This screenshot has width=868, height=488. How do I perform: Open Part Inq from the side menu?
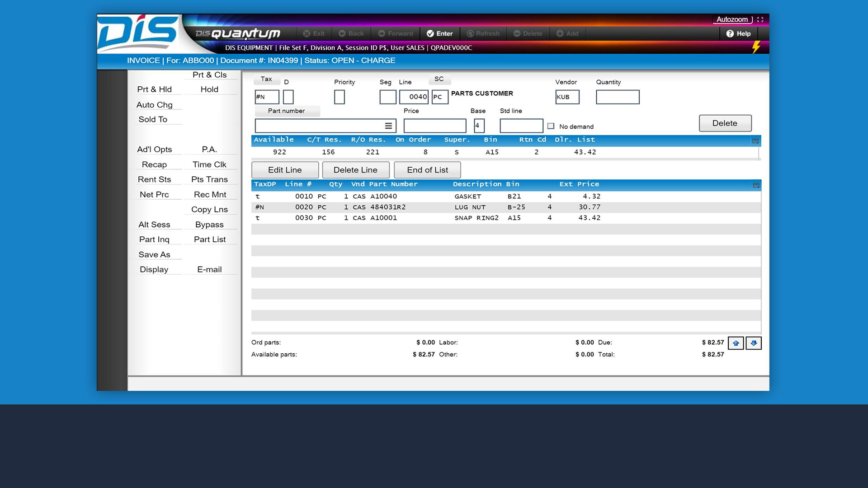tap(155, 239)
